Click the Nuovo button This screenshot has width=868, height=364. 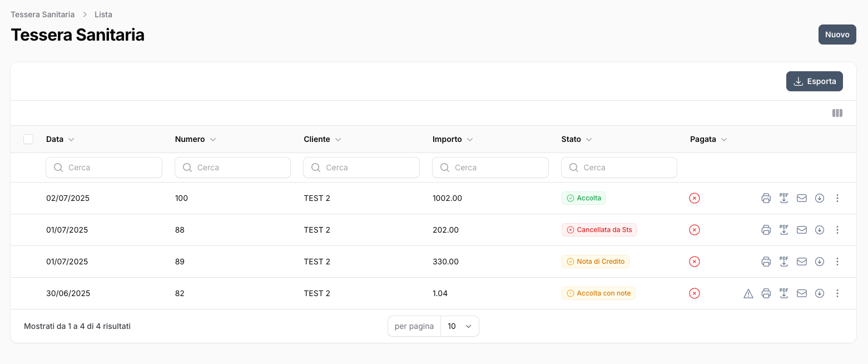click(837, 35)
